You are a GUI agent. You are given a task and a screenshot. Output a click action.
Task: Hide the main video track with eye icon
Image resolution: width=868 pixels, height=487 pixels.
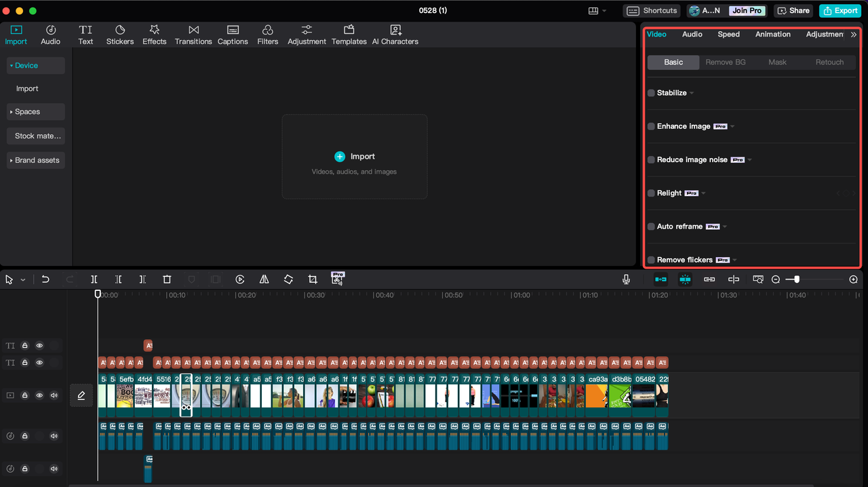pos(39,395)
